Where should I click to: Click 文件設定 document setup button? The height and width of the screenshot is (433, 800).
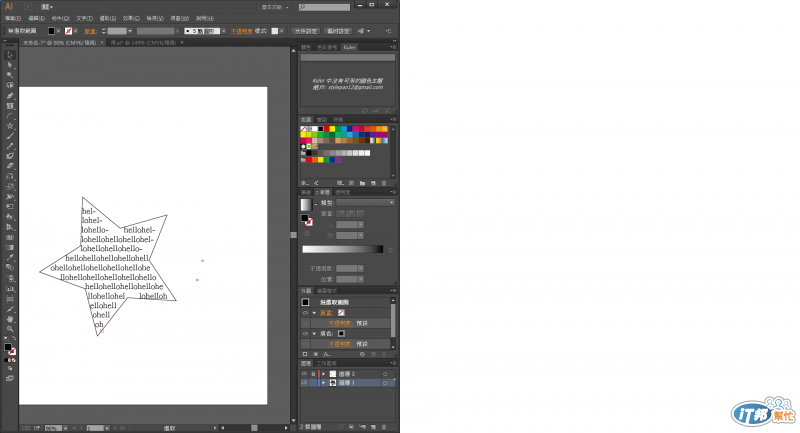click(306, 31)
